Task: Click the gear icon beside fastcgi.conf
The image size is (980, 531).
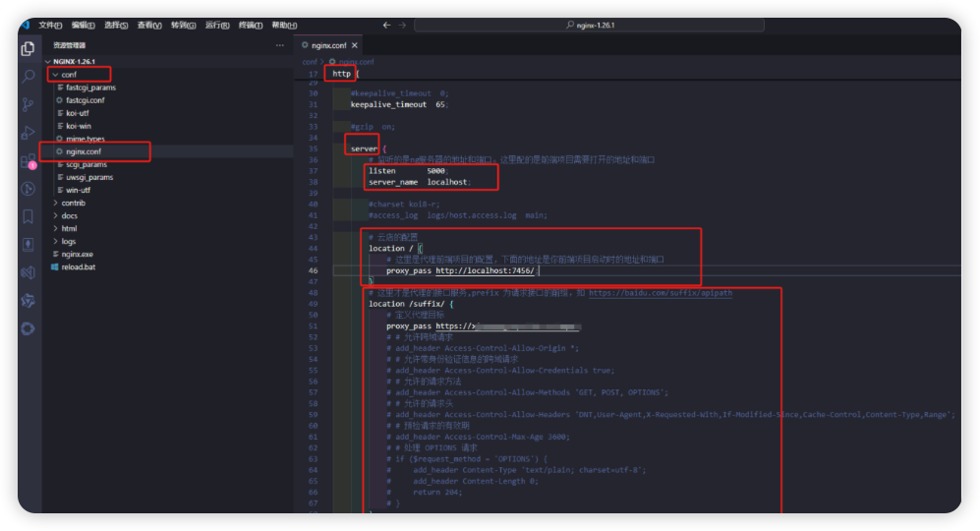Action: click(59, 100)
